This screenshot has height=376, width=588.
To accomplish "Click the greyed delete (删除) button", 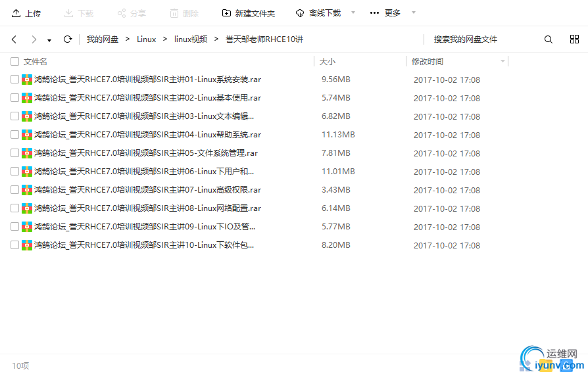I will 184,14.
